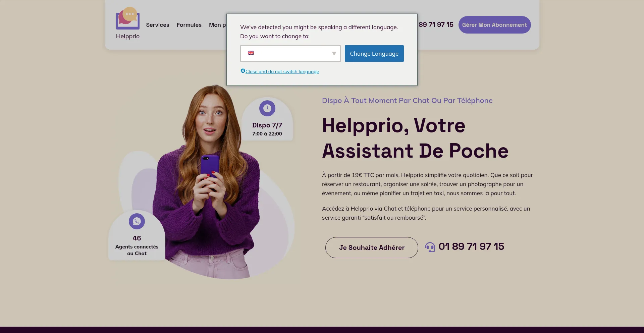644x333 pixels.
Task: Click the header phone number 89 71 97 15
Action: 436,24
